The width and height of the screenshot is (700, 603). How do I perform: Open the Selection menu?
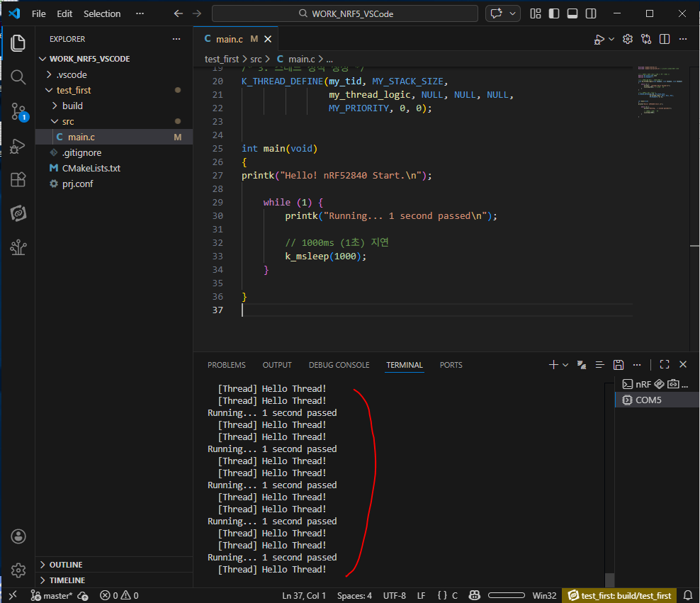[x=102, y=14]
